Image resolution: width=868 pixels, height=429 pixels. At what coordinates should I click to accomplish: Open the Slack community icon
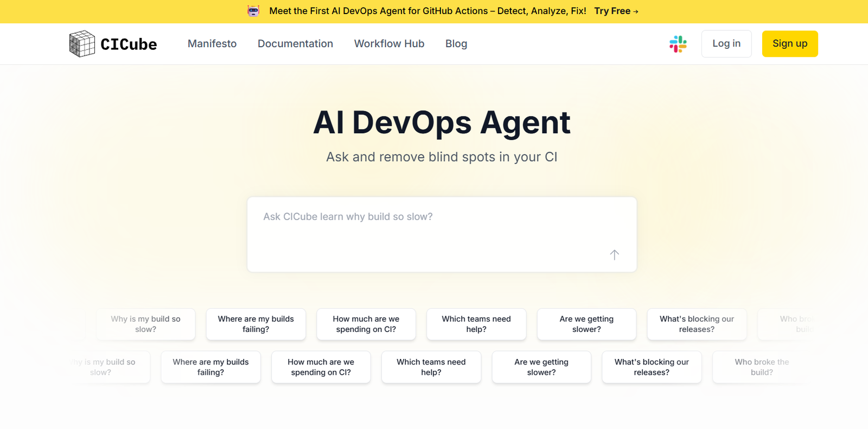(678, 44)
